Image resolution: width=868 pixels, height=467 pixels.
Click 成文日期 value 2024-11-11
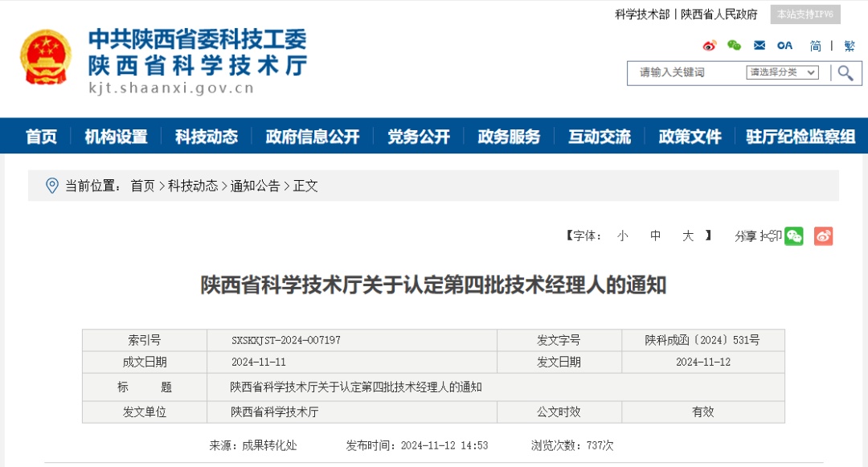(x=259, y=362)
